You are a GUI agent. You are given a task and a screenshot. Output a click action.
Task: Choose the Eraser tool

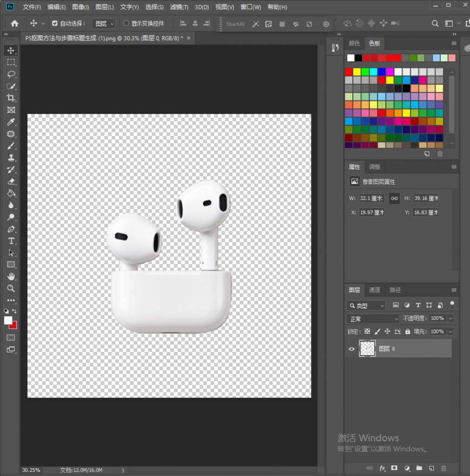(11, 182)
